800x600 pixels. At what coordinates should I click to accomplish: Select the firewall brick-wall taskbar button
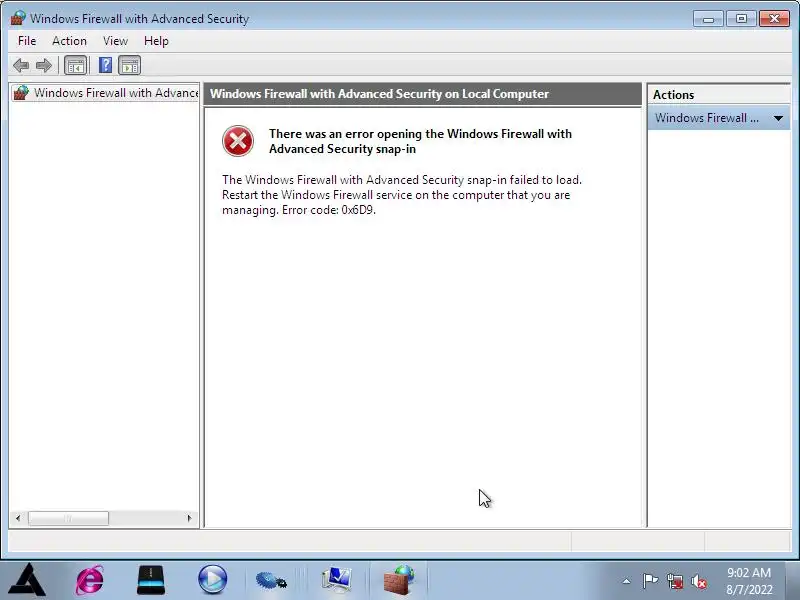(x=399, y=580)
